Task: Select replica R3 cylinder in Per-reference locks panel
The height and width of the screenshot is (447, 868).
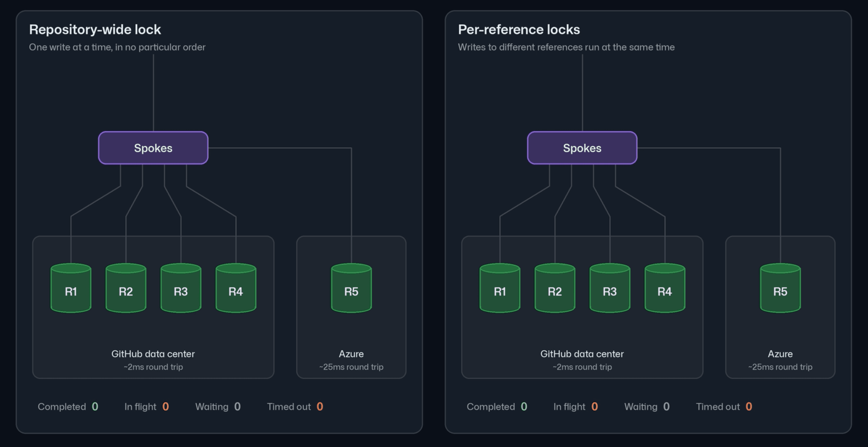Action: (610, 288)
